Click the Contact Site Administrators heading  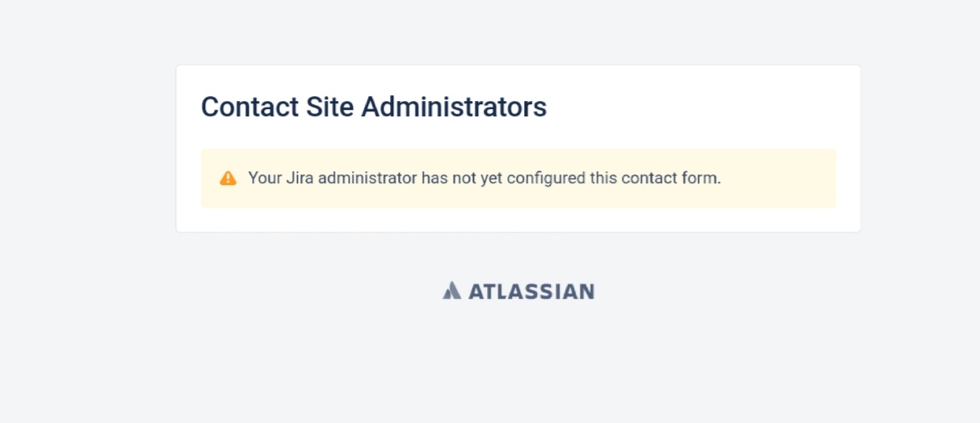pyautogui.click(x=373, y=107)
